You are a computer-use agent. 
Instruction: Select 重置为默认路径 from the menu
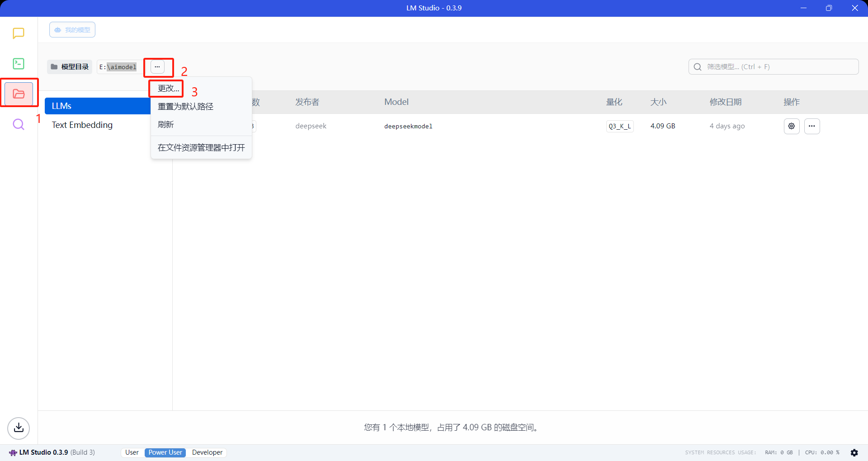coord(185,107)
